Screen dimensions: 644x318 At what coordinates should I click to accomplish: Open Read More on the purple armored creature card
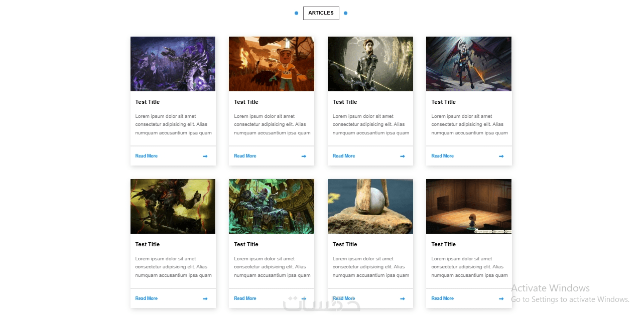point(147,156)
